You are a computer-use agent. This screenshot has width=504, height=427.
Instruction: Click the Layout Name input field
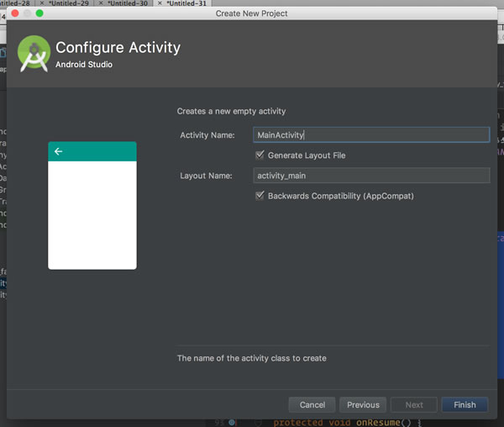(x=371, y=176)
